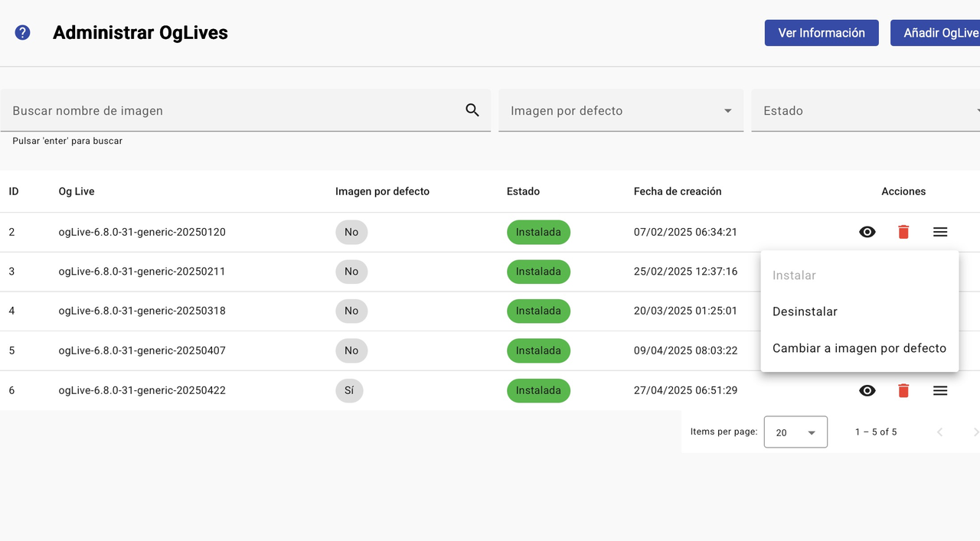The height and width of the screenshot is (541, 980).
Task: Open actions menu for ogLive ID 2
Action: [940, 232]
